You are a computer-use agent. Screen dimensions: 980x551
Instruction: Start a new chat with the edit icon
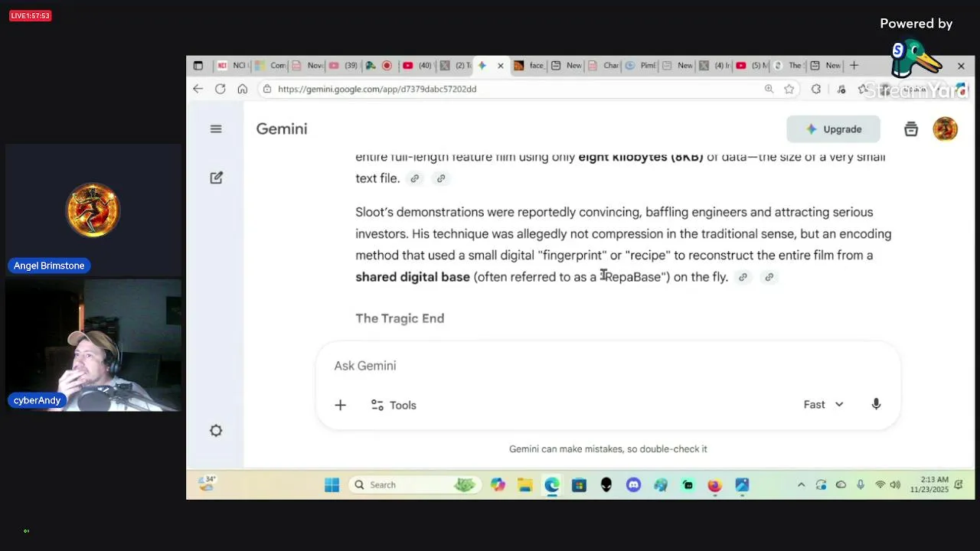pyautogui.click(x=216, y=178)
